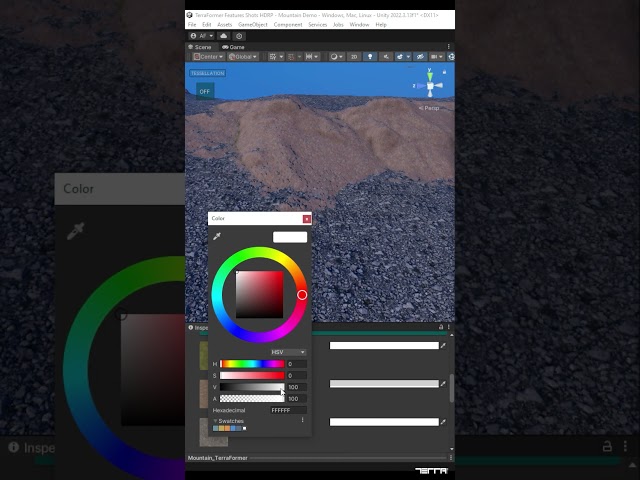Open the File menu

[192, 24]
